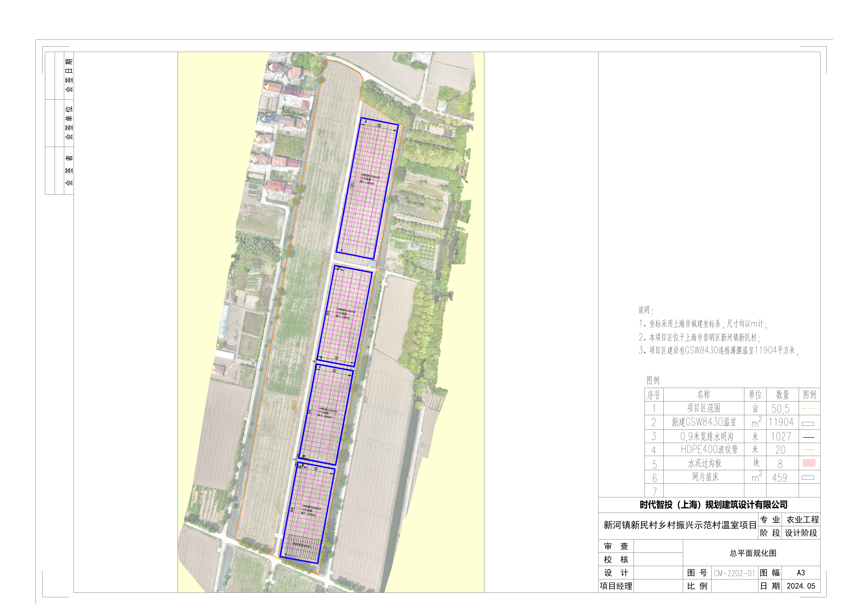Click the 名称 column header in legend table
The width and height of the screenshot is (868, 614).
click(703, 395)
